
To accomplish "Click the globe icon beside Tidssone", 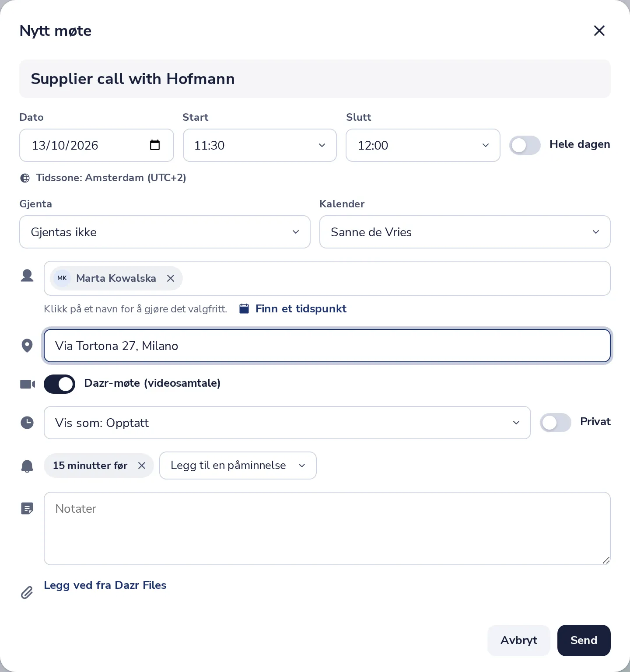I will click(x=25, y=178).
